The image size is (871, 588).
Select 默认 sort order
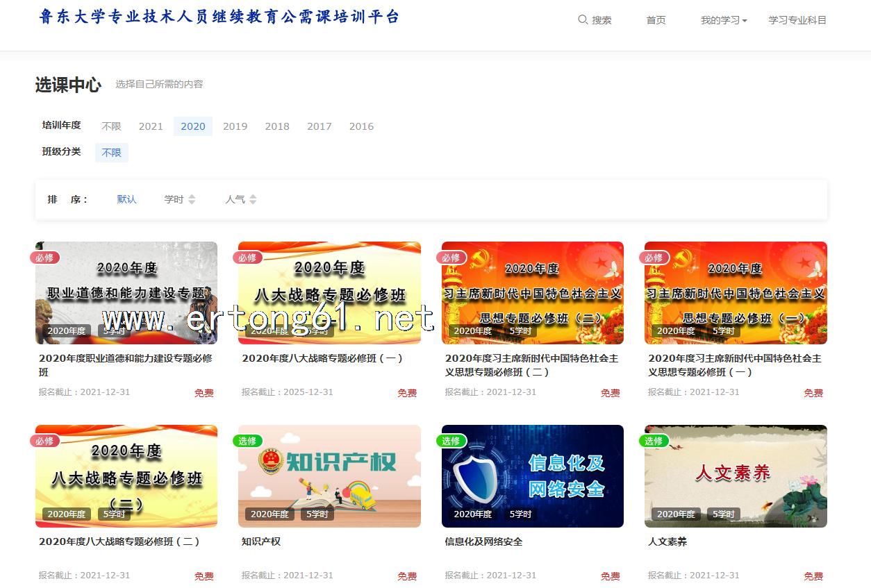coord(126,199)
